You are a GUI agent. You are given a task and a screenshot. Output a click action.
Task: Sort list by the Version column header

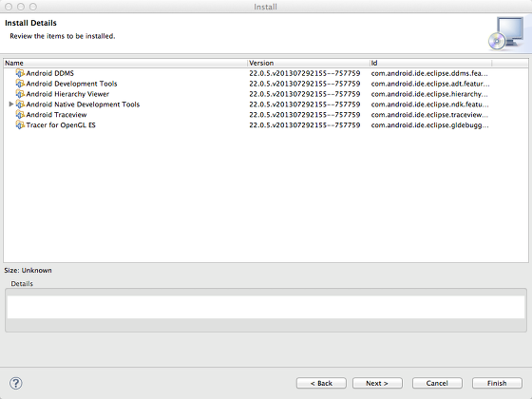coord(309,63)
